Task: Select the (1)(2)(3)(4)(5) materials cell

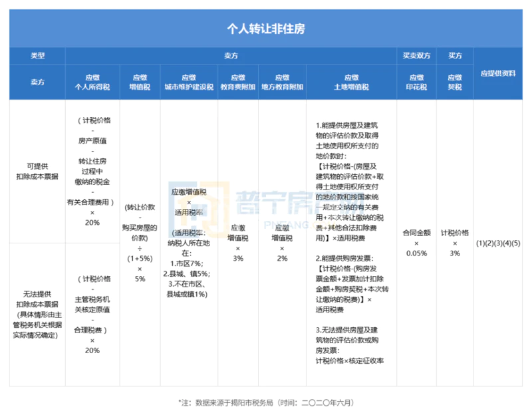Action: tap(498, 243)
